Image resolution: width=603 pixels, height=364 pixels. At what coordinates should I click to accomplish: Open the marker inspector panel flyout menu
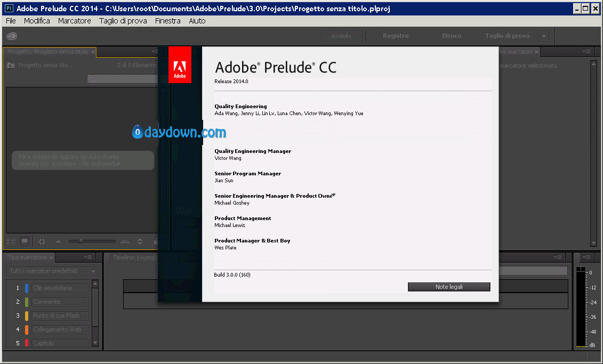pyautogui.click(x=586, y=52)
